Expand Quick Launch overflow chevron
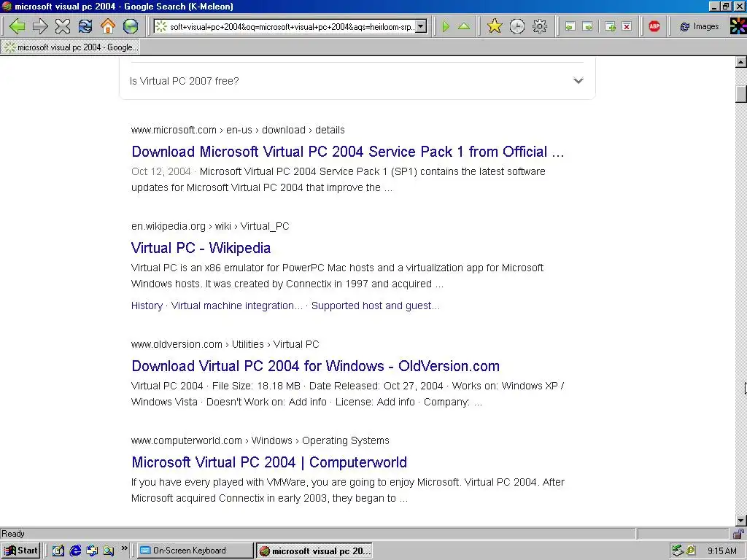This screenshot has height=560, width=747. click(124, 548)
